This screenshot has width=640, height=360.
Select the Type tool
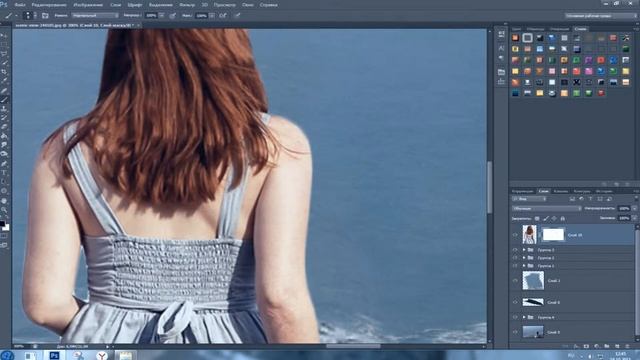pos(4,173)
